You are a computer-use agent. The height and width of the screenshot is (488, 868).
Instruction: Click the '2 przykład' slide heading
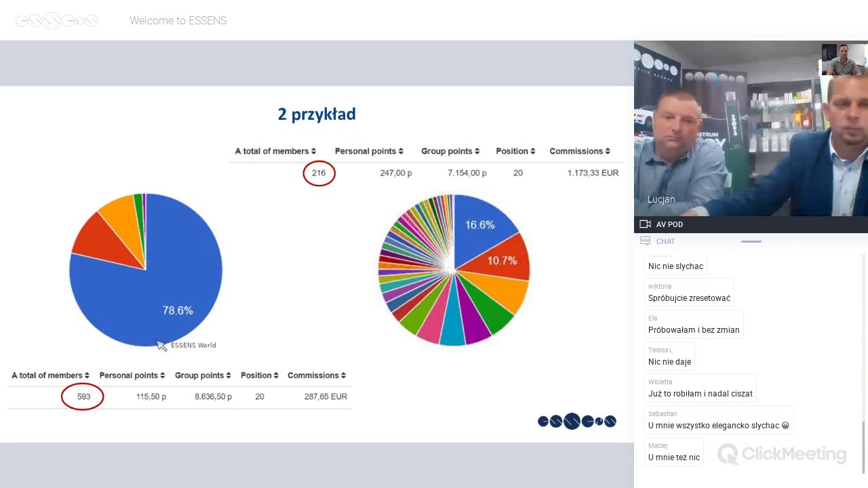(x=317, y=114)
